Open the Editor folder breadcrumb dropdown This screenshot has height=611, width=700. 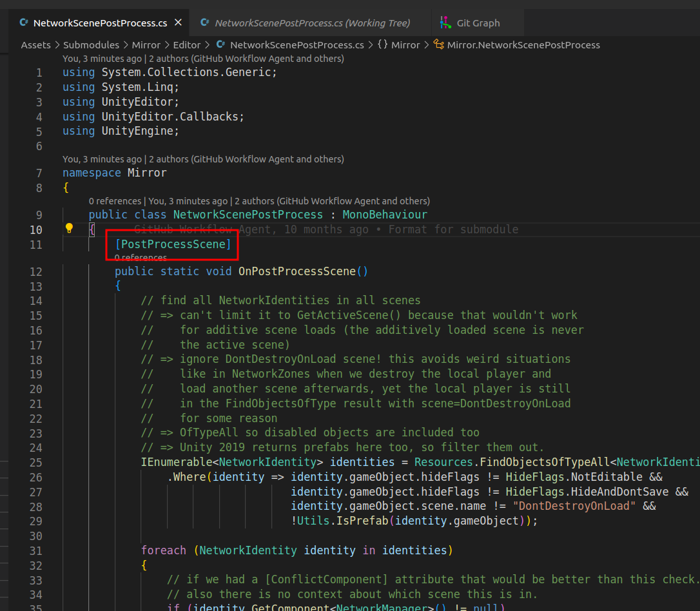pyautogui.click(x=187, y=45)
